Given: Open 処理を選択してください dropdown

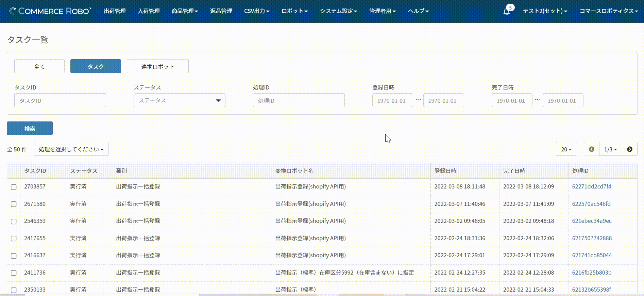Looking at the screenshot, I should [x=71, y=149].
